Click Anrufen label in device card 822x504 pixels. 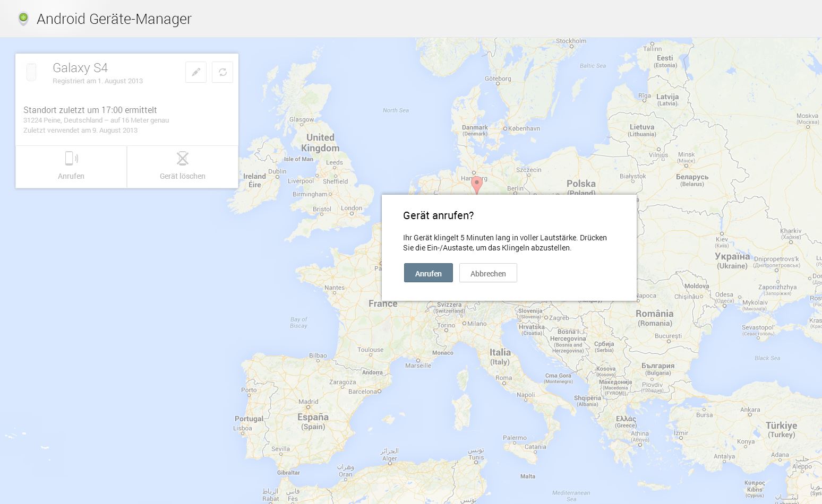pos(71,176)
